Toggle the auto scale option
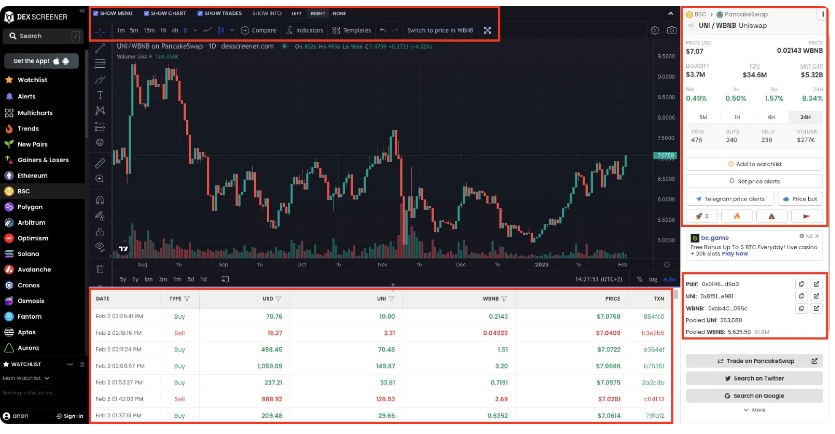This screenshot has width=835, height=434. pyautogui.click(x=669, y=279)
